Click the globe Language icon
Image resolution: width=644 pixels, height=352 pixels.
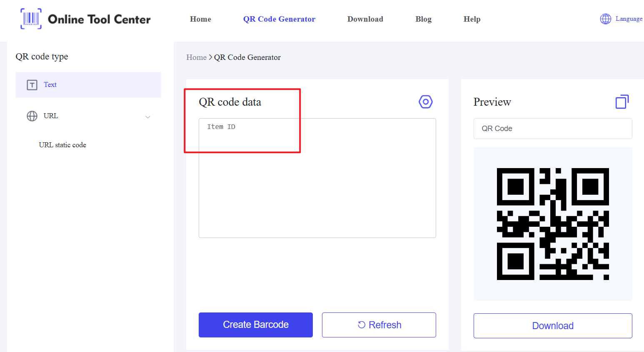click(605, 19)
